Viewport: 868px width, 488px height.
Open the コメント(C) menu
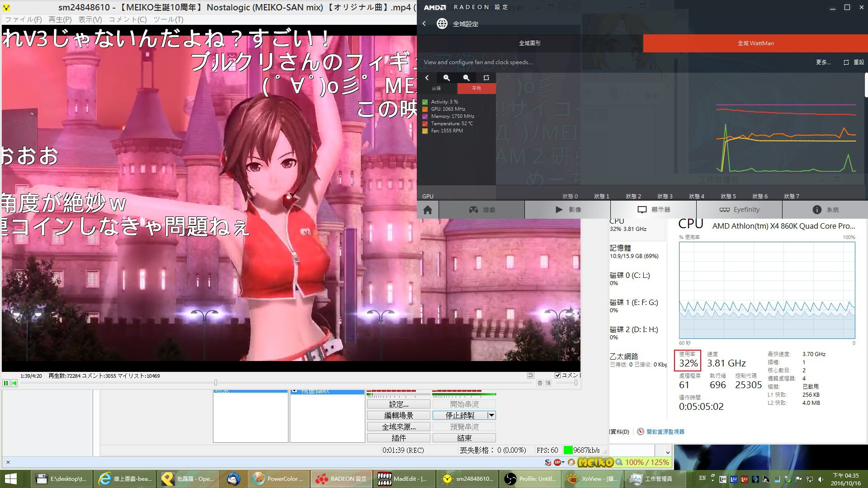[127, 19]
